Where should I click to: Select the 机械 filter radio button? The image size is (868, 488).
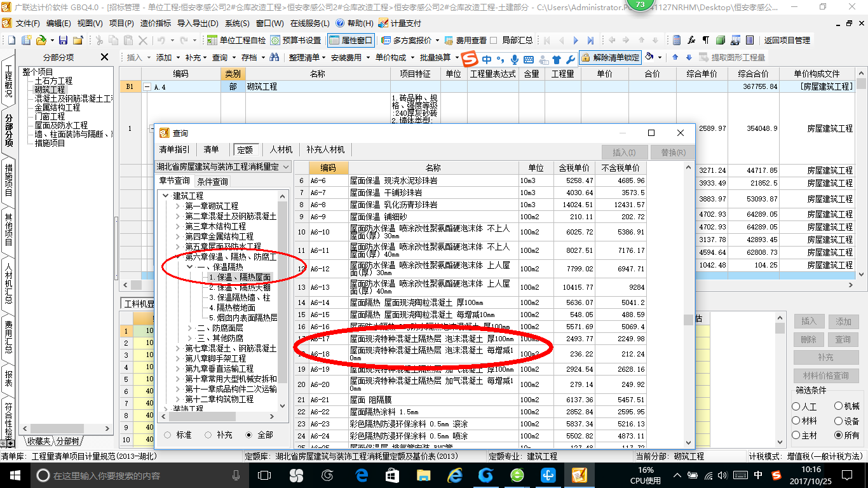(x=839, y=406)
